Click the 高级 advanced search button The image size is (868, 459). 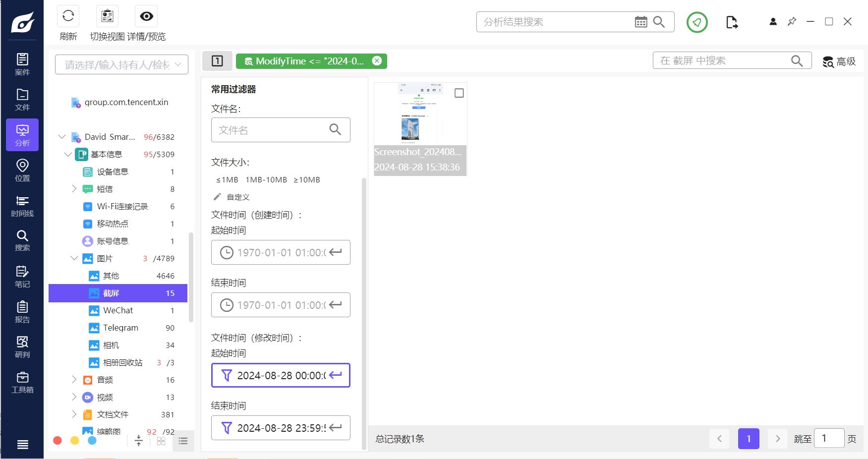click(839, 61)
